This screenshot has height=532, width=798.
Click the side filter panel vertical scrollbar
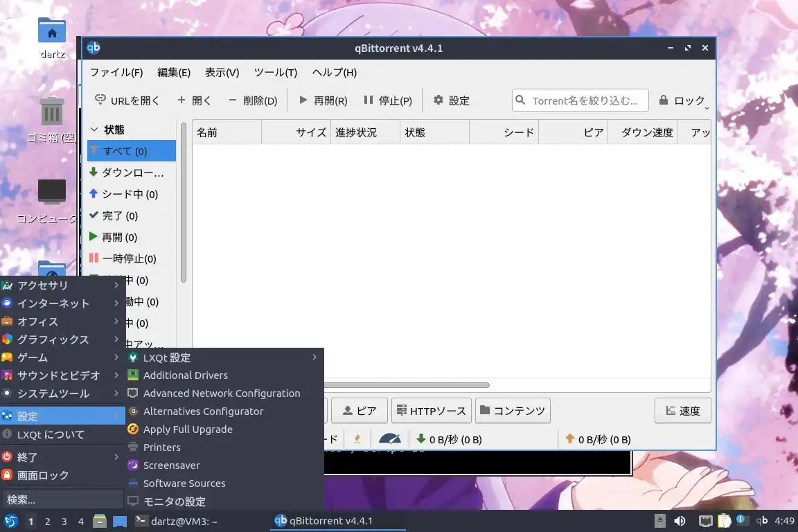[183, 202]
